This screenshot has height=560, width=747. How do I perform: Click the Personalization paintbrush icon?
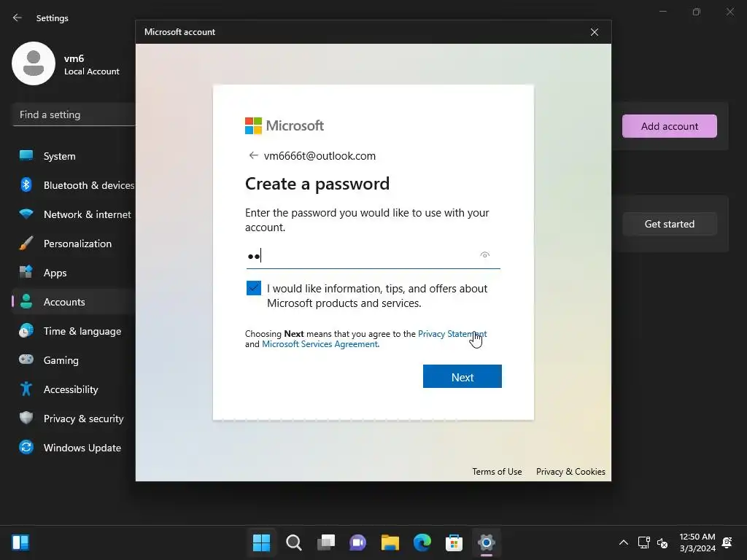pyautogui.click(x=26, y=243)
